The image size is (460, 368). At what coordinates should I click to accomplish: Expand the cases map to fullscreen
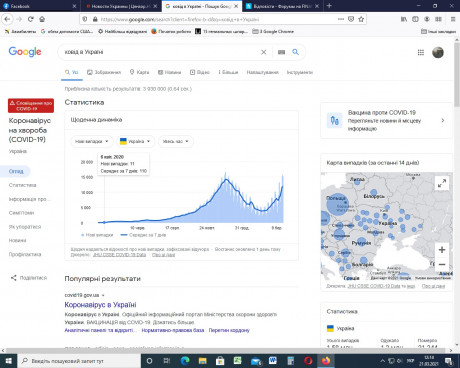tap(442, 183)
